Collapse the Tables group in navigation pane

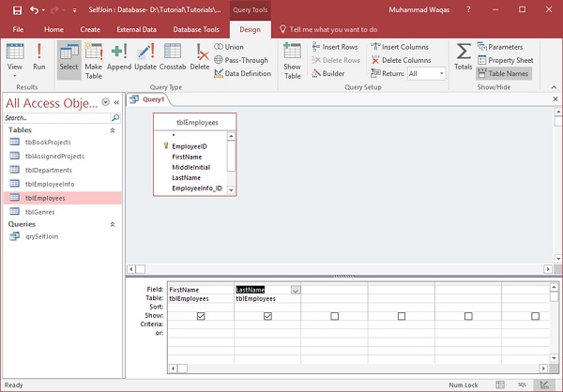point(114,130)
